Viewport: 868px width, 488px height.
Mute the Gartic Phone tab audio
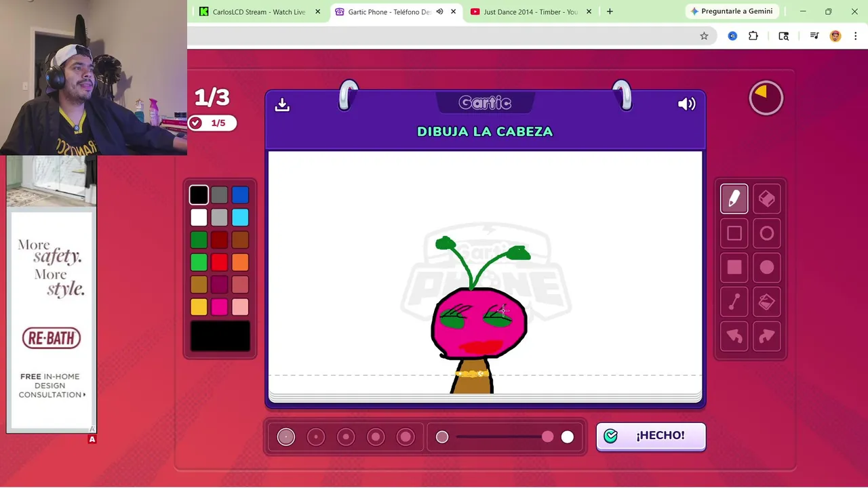pyautogui.click(x=439, y=12)
